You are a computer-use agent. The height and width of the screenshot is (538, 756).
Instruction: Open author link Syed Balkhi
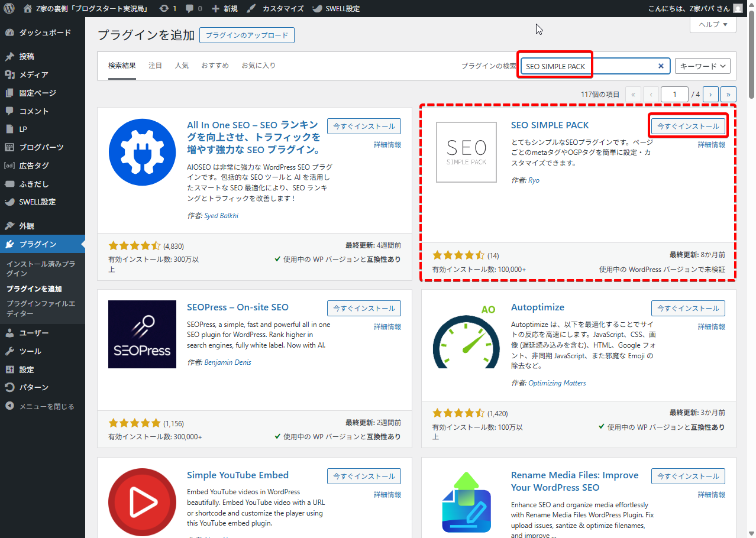tap(221, 216)
